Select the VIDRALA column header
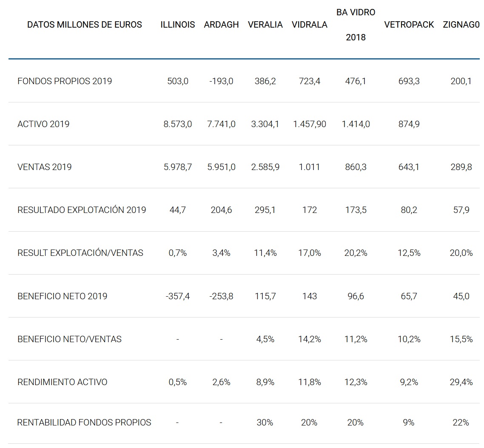 310,25
